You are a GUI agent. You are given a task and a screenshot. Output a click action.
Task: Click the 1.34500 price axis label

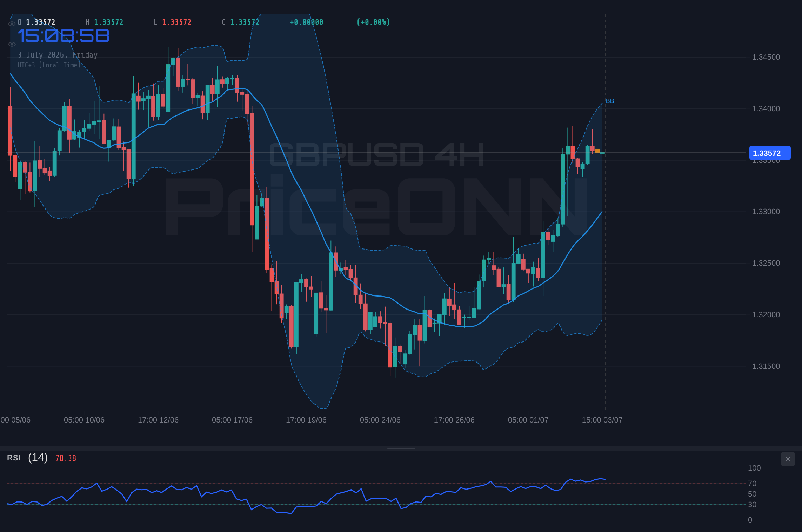(x=766, y=57)
